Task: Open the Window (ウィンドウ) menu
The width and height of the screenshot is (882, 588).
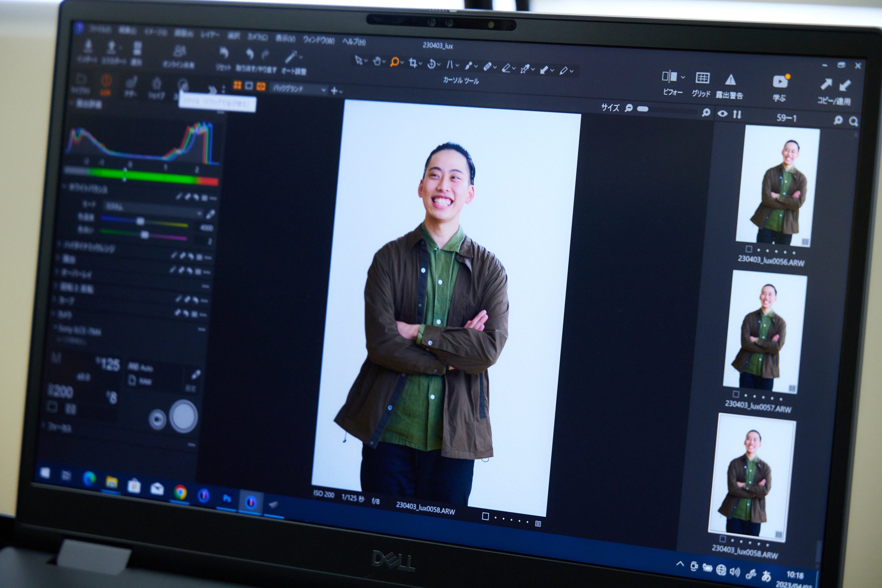Action: point(319,39)
